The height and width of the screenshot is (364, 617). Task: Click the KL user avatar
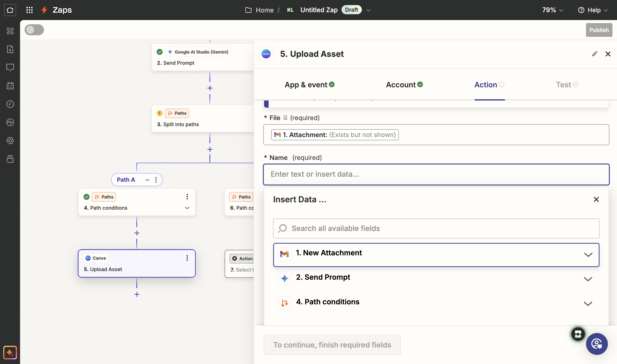tap(290, 10)
